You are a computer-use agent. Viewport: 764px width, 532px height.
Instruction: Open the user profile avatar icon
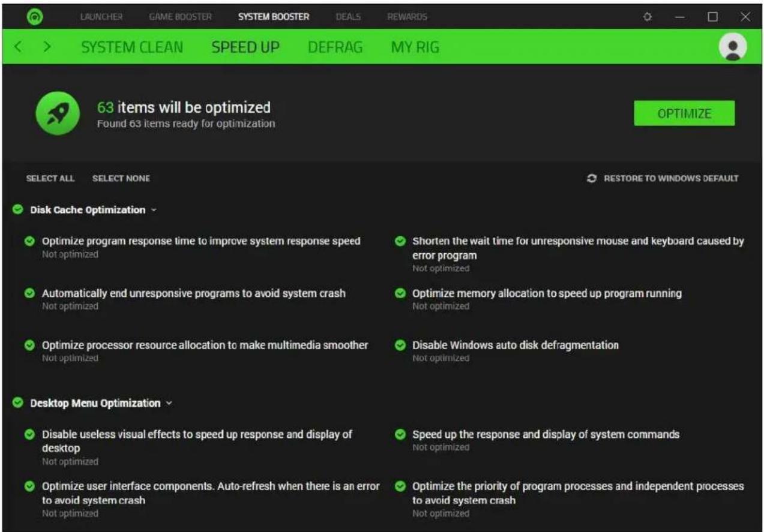click(732, 46)
